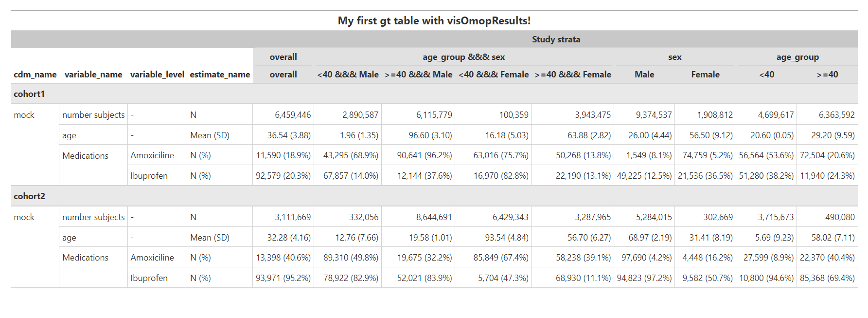Click the cell showing 74,759 (5.2%)
Image resolution: width=868 pixels, height=318 pixels.
(x=707, y=155)
